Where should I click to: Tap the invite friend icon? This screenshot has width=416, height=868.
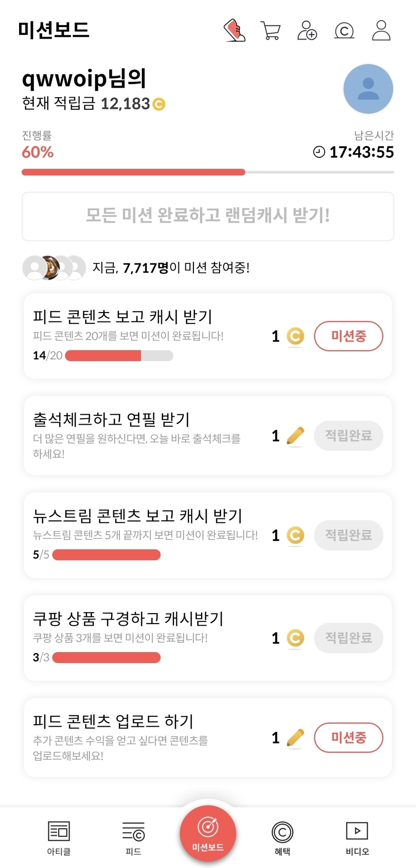tap(307, 31)
